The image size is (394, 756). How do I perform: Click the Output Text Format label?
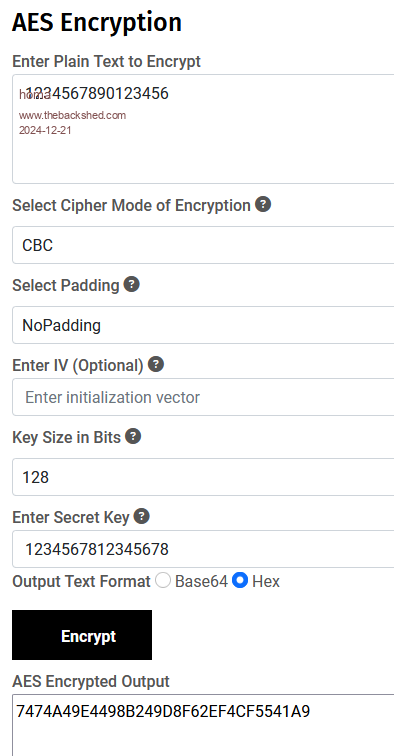pos(82,581)
